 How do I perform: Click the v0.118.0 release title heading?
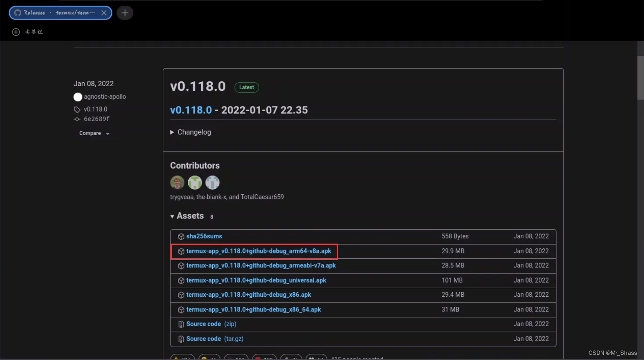coord(198,87)
